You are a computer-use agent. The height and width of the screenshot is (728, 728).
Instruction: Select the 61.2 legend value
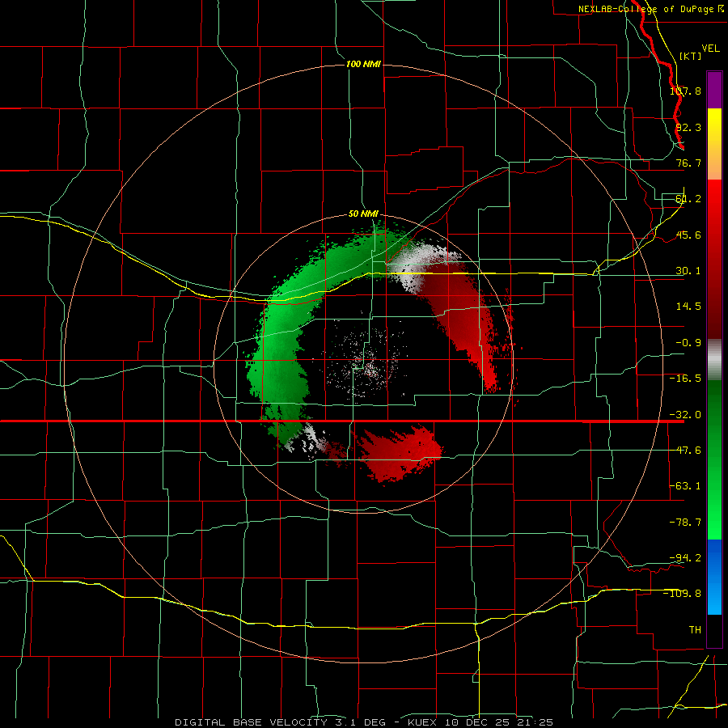(688, 199)
